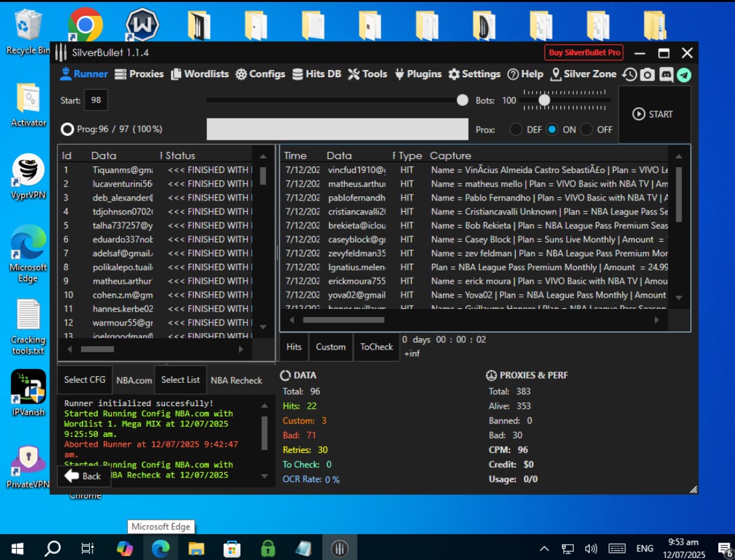Open the Microsoft Edge desktop shortcut
This screenshot has height=560, width=735.
[x=28, y=254]
